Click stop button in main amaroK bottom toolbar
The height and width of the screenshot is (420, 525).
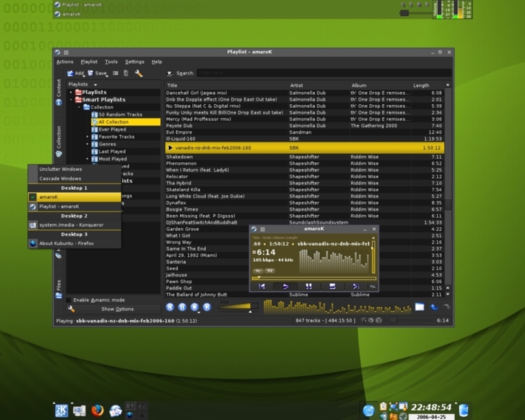pos(195,307)
